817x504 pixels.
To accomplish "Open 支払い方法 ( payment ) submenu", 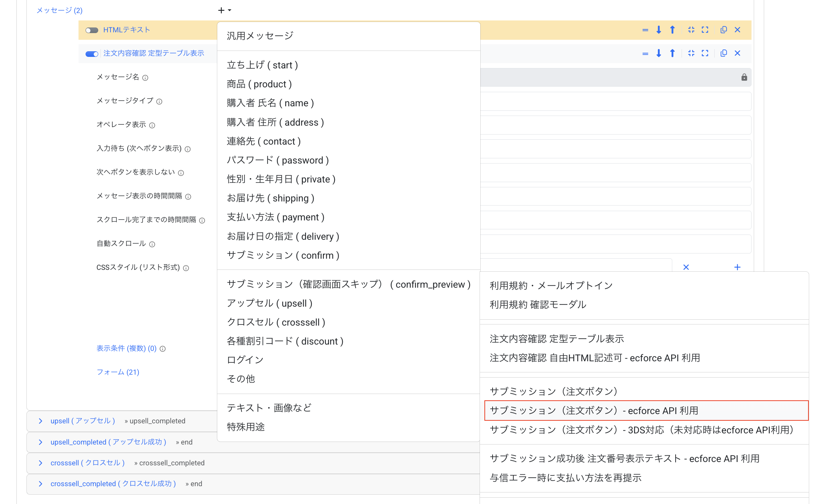I will (x=349, y=217).
